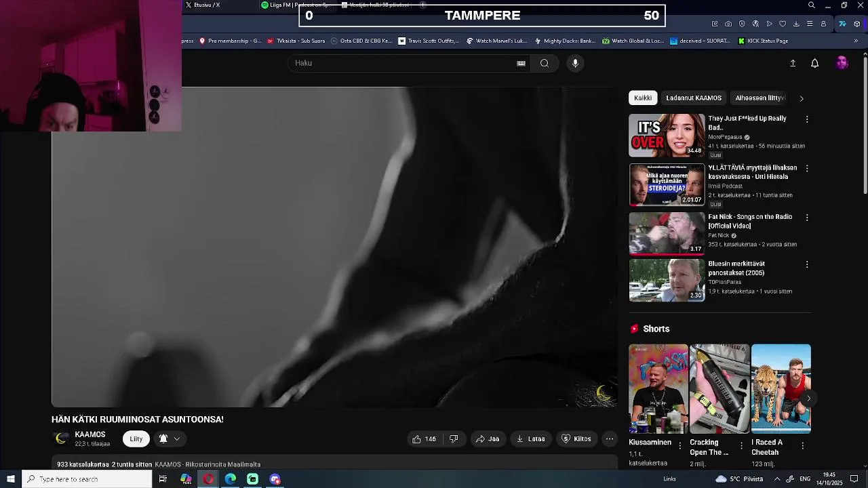Viewport: 868px width, 488px height.
Task: Click the Windows taskbar search box
Action: pyautogui.click(x=87, y=479)
